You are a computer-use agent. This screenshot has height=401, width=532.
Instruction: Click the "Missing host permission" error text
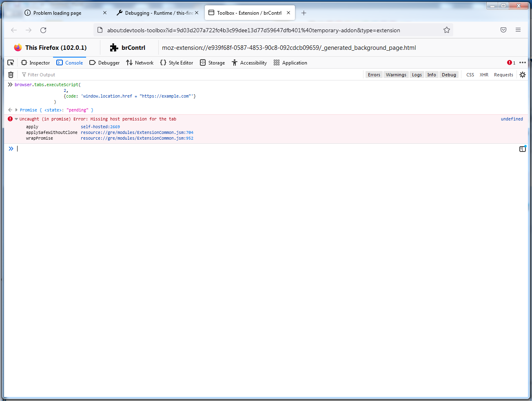[133, 119]
